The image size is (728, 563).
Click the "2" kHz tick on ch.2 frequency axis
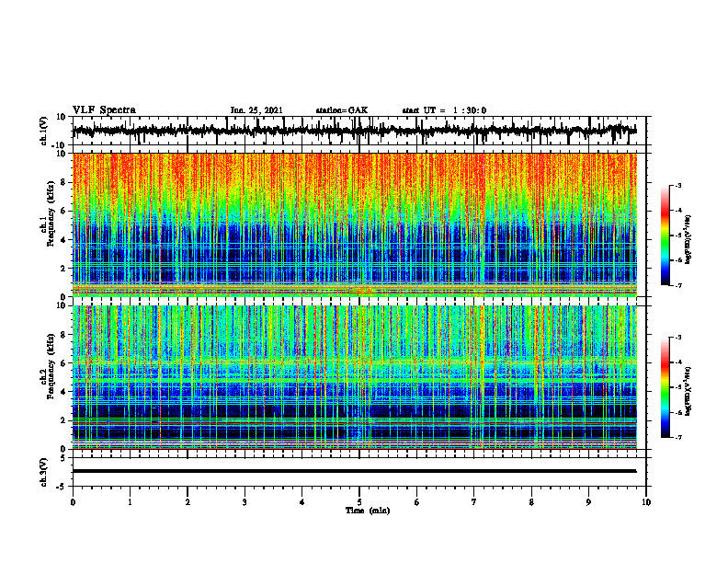click(x=64, y=420)
